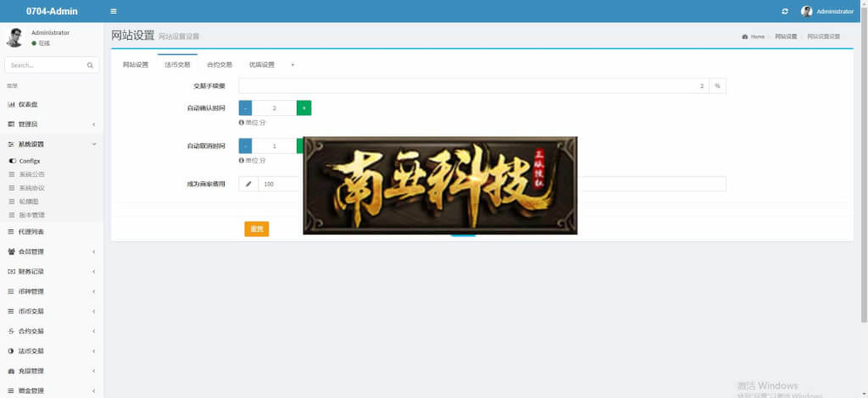Click the pencil icon beside 成为商家费用
This screenshot has height=398, width=868.
point(248,184)
